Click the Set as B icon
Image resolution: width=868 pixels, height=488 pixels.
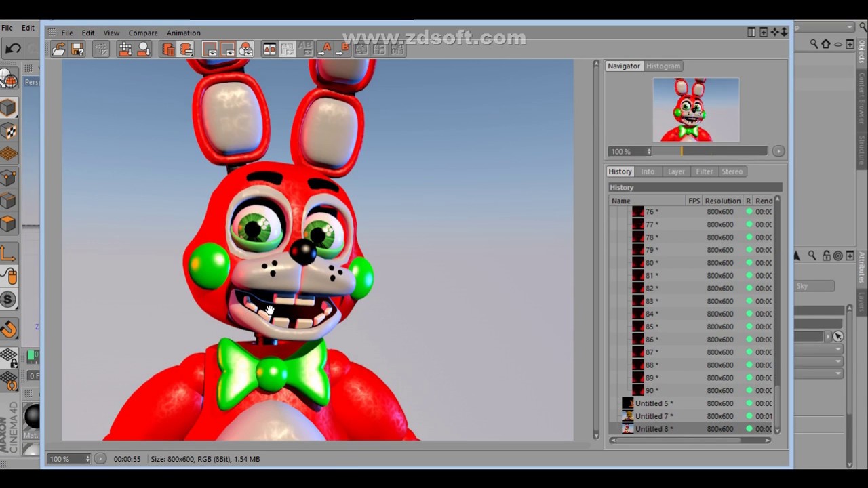pos(344,49)
